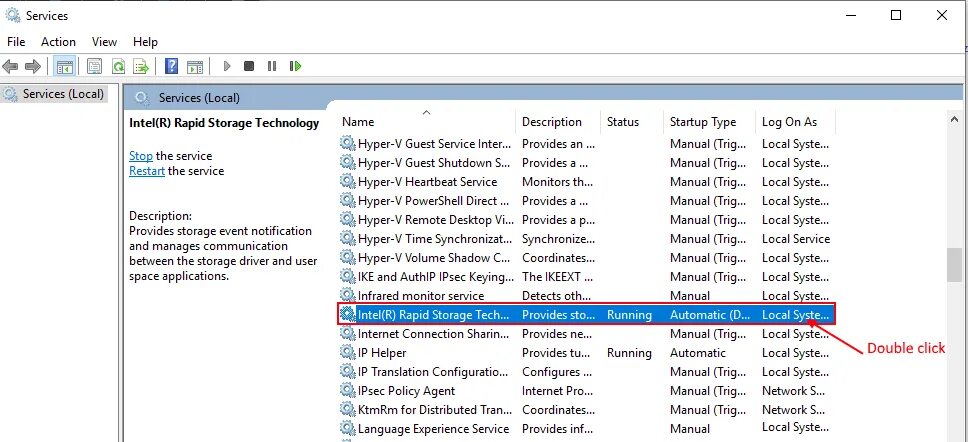Viewport: 968px width, 442px height.
Task: Click gear icon of Hyper-V Guest Shutdown row
Action: [x=348, y=163]
